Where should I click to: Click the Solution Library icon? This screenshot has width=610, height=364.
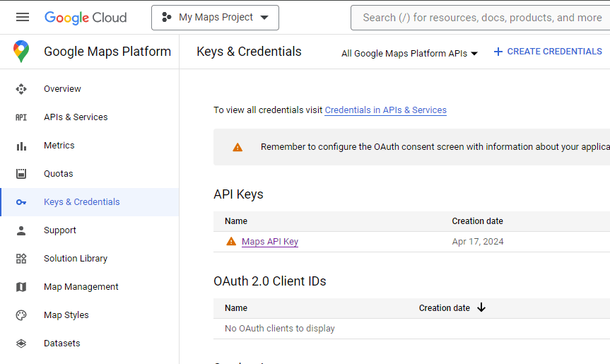pyautogui.click(x=21, y=259)
